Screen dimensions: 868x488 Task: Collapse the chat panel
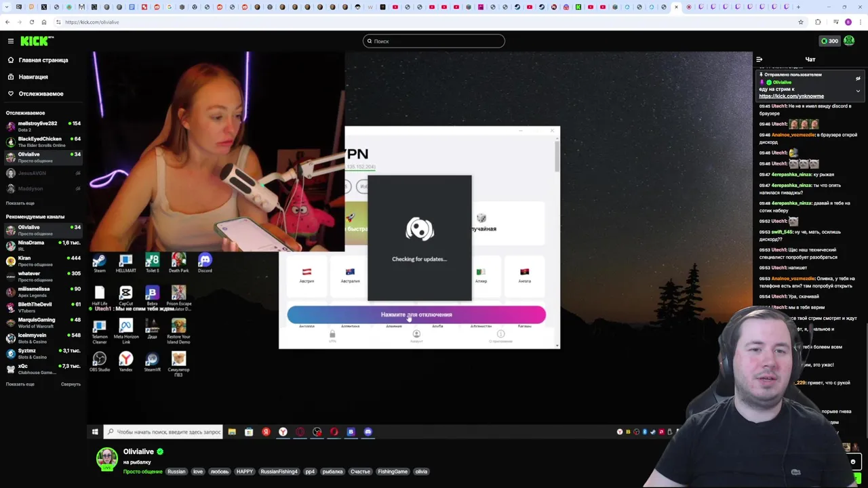[759, 60]
